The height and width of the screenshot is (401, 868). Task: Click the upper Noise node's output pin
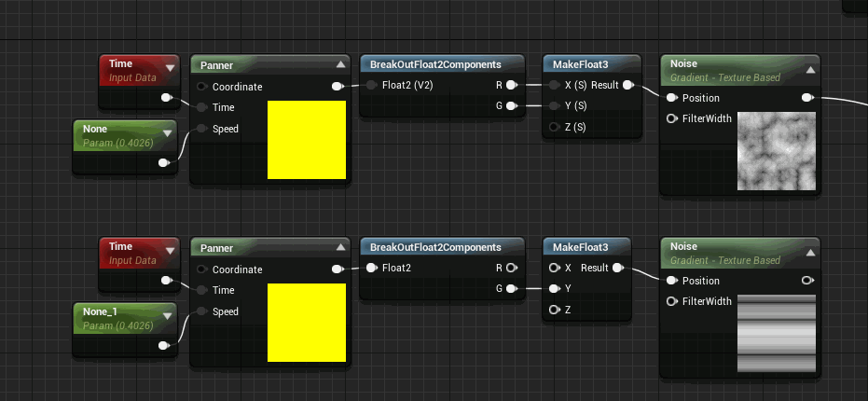point(807,98)
